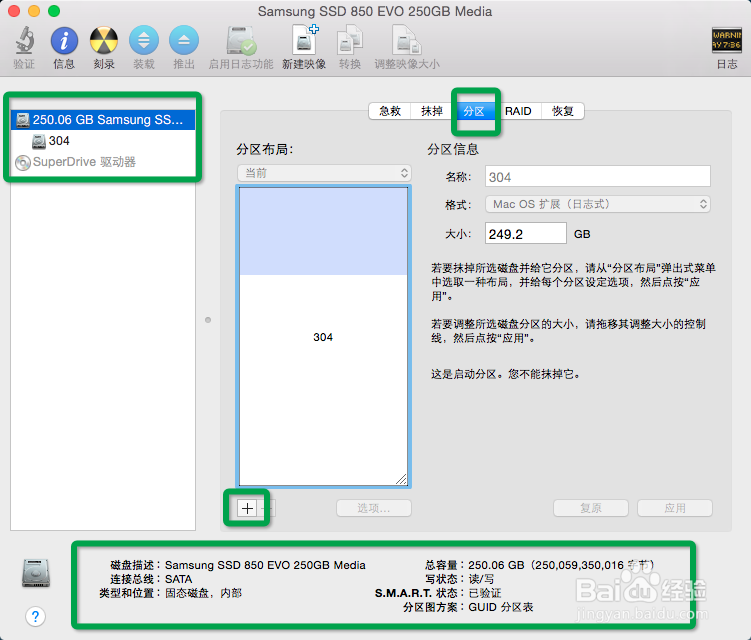Switch to the 抹掉 Erase tab

pos(432,111)
